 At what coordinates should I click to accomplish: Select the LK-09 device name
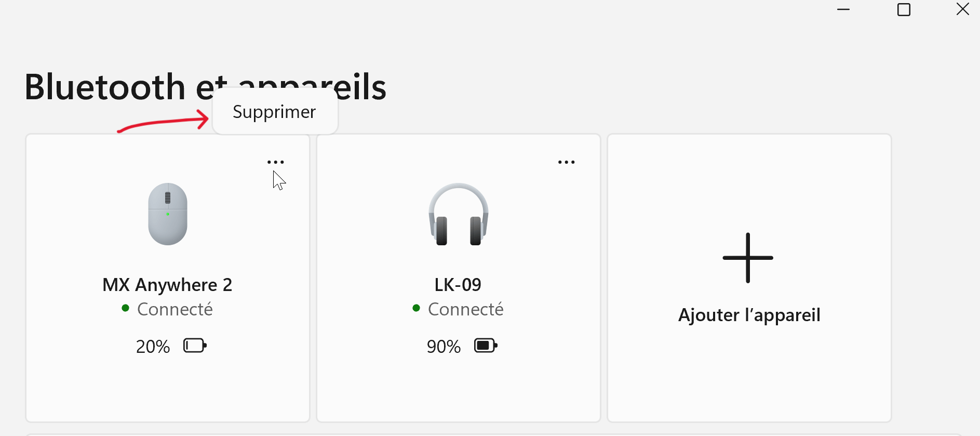[x=458, y=285]
